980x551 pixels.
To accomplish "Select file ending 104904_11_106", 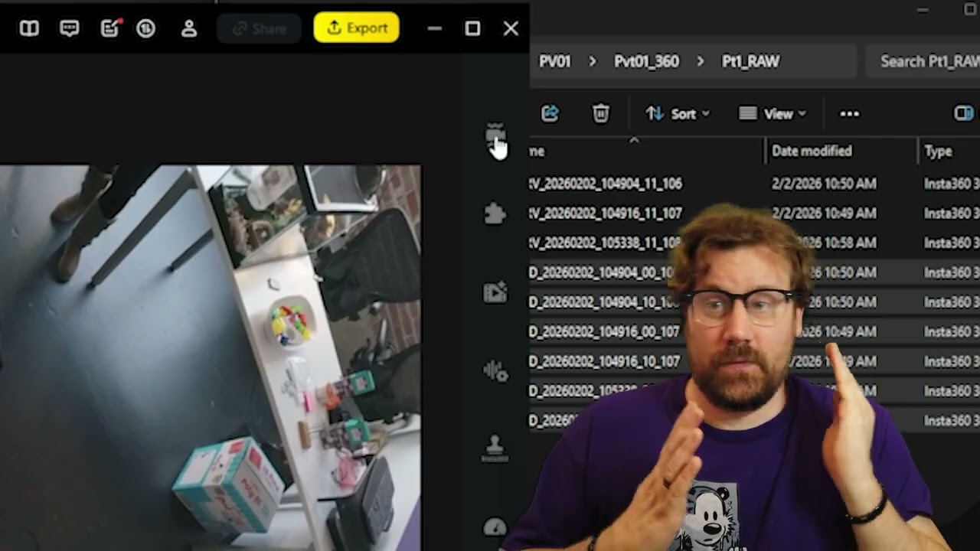I will [x=605, y=184].
